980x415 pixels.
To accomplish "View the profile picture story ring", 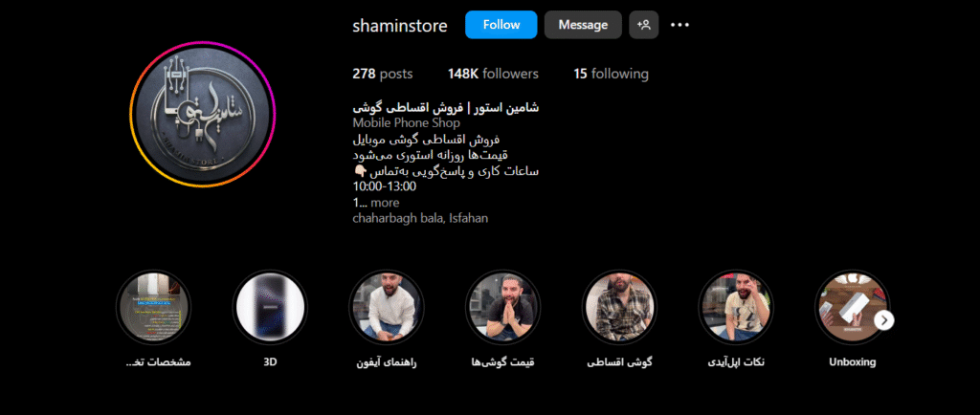I will pyautogui.click(x=203, y=115).
